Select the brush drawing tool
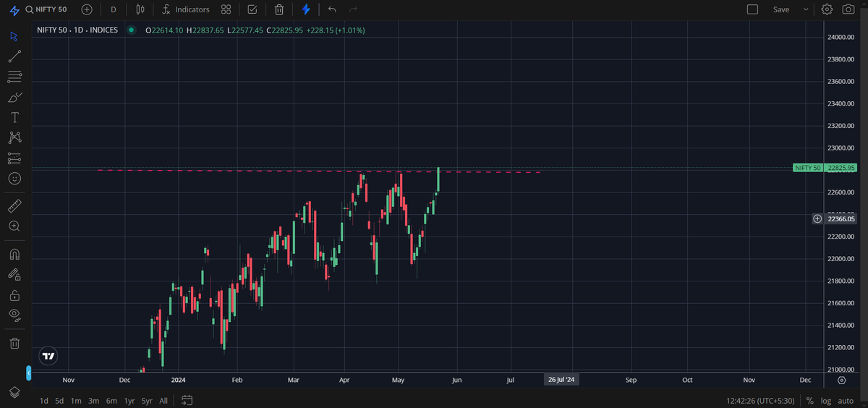868x408 pixels. pos(14,97)
